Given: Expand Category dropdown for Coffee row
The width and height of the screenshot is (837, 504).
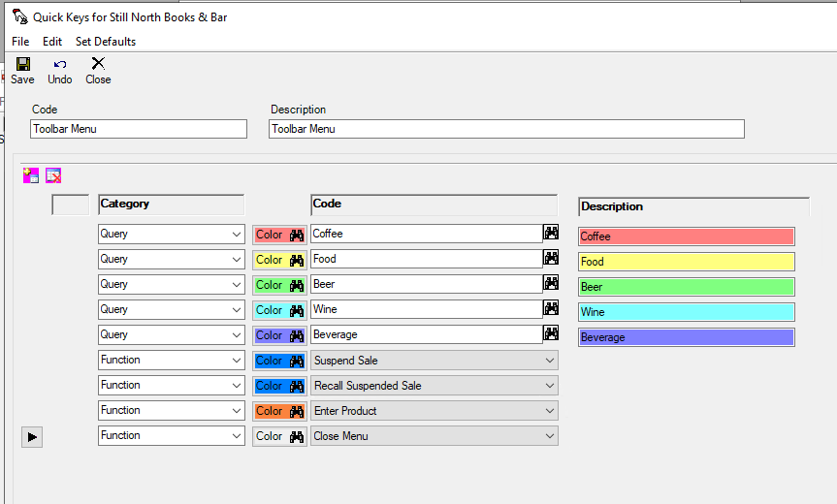Looking at the screenshot, I should pyautogui.click(x=237, y=235).
